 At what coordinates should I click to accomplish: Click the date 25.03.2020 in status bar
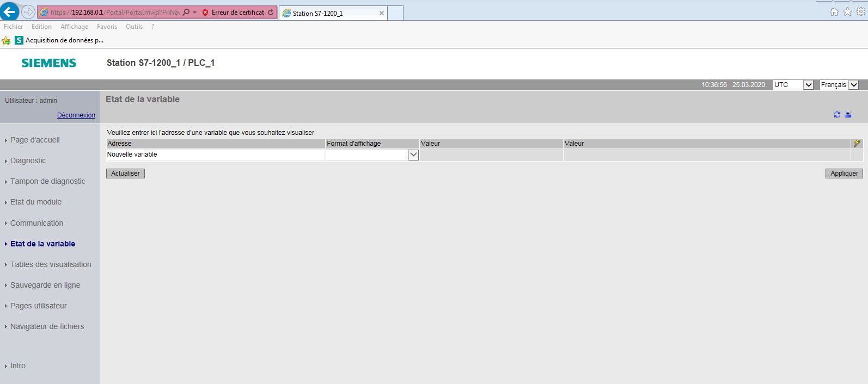coord(748,85)
